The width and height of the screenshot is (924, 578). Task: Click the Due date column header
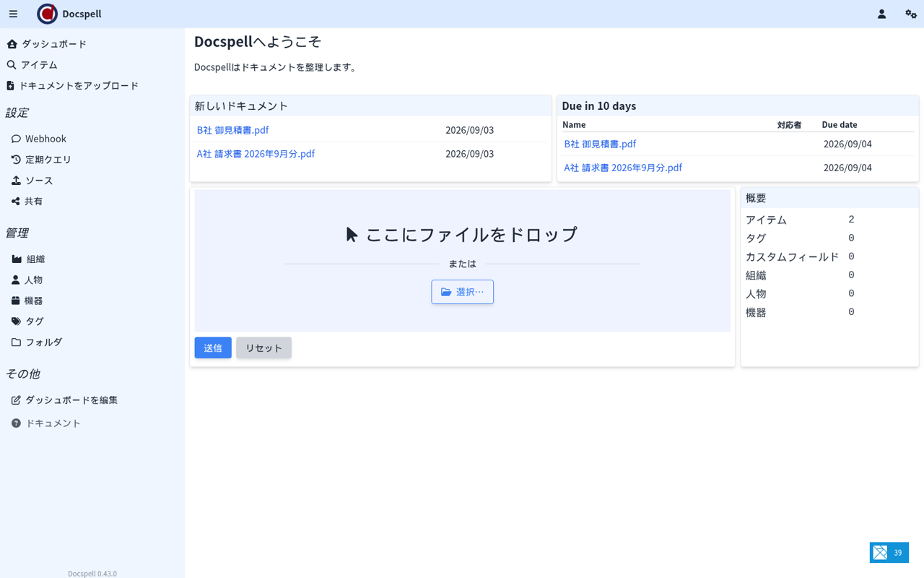(x=840, y=124)
